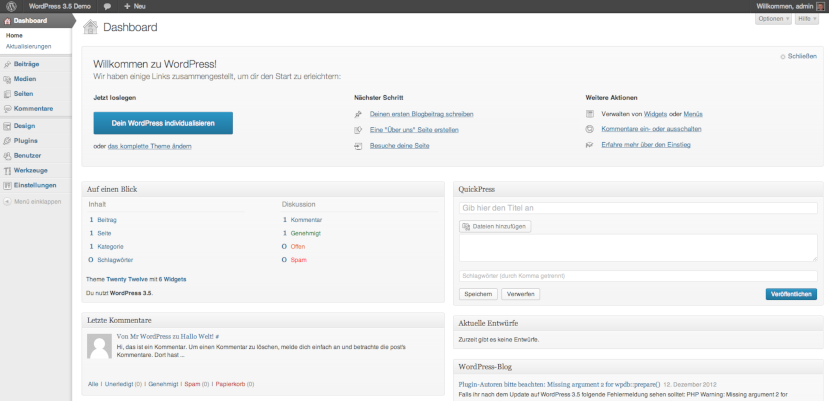Focus the QuickPress content text area
Image resolution: width=829 pixels, height=401 pixels.
pyautogui.click(x=638, y=248)
